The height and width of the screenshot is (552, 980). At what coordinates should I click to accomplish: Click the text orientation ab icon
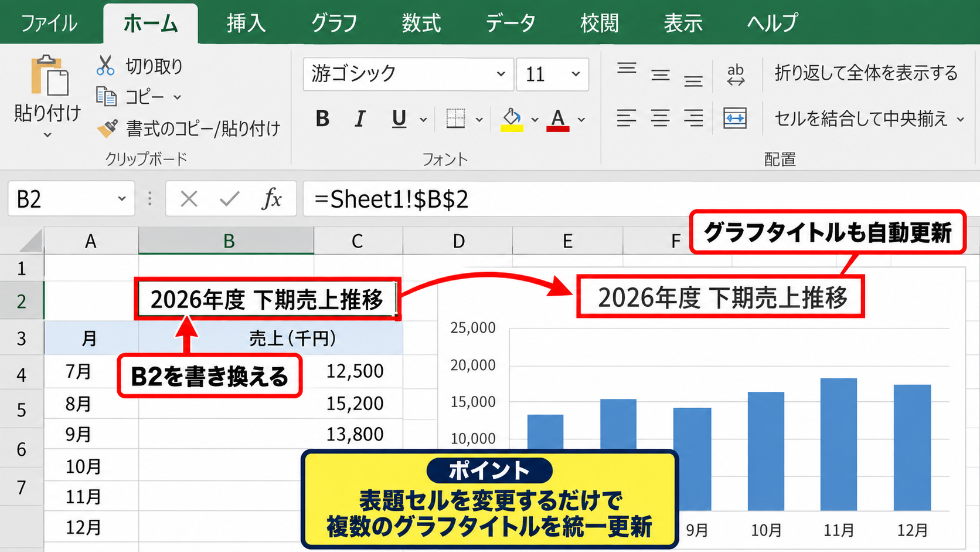click(x=736, y=74)
